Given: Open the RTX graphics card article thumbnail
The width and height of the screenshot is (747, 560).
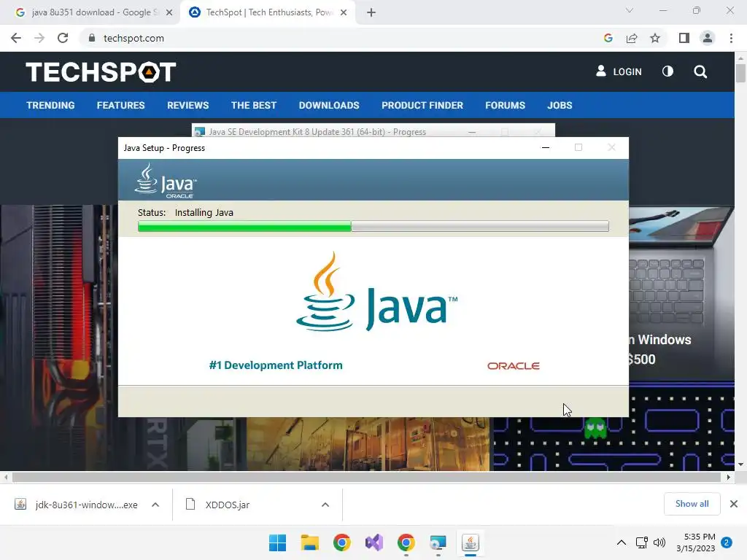Looking at the screenshot, I should click(59, 338).
